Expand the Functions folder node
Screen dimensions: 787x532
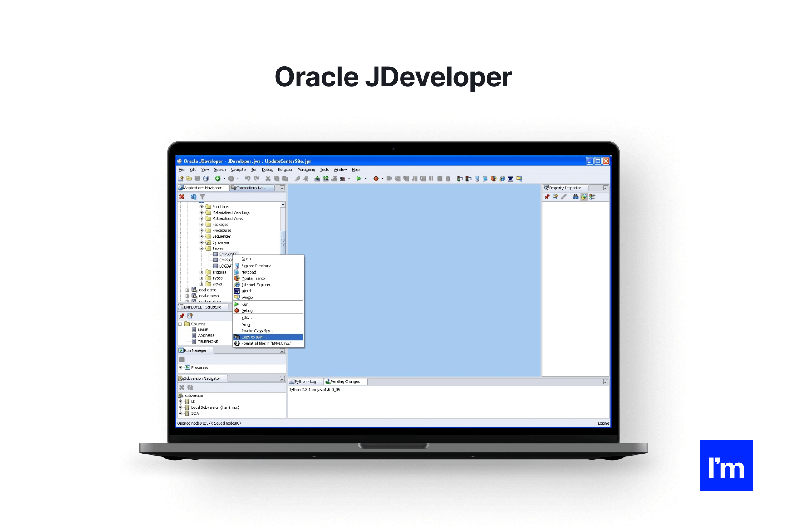201,207
